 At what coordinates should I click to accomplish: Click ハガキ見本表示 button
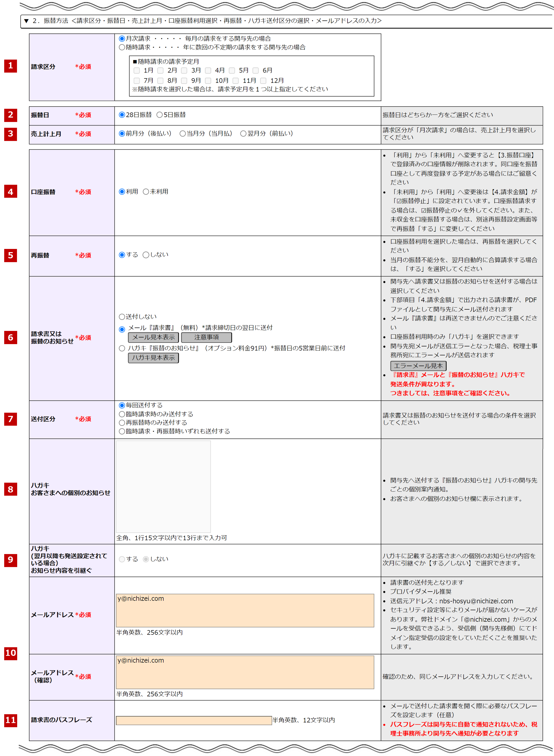point(153,358)
